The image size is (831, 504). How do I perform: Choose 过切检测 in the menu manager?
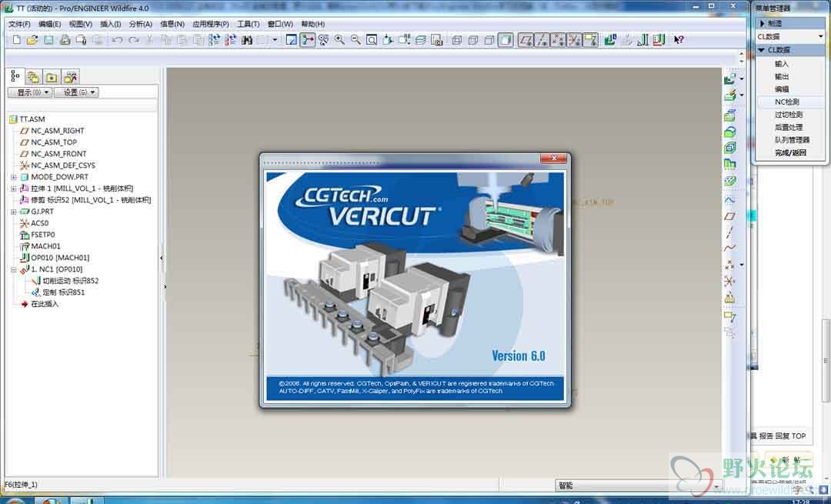(x=789, y=115)
